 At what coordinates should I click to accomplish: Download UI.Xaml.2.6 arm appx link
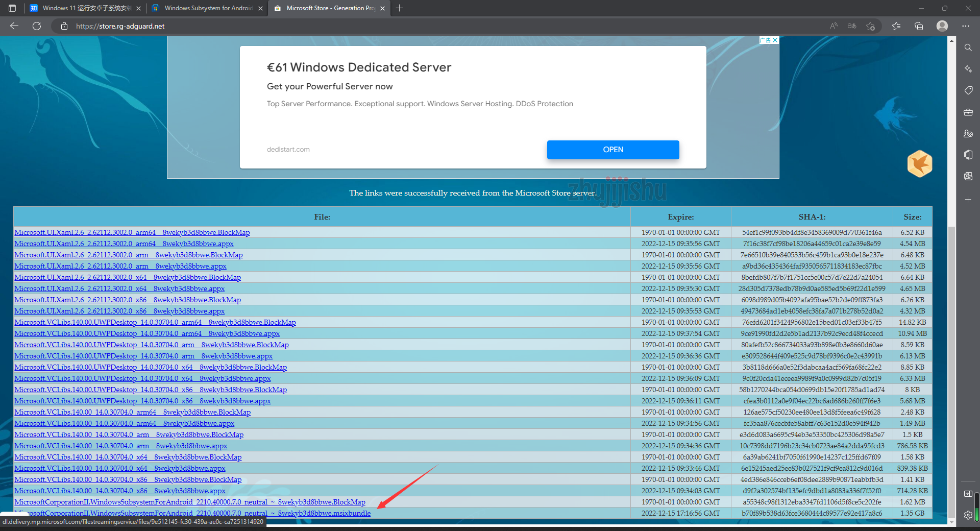(120, 266)
